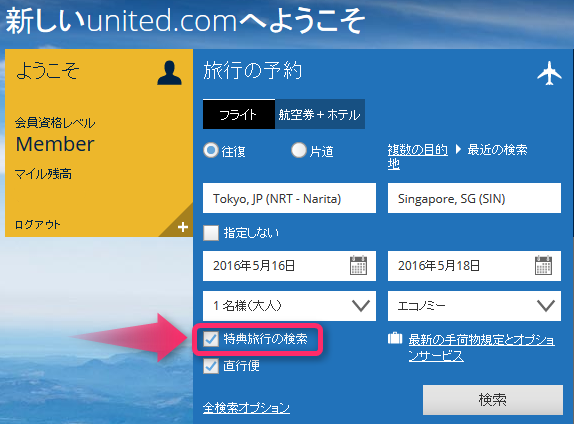This screenshot has width=574, height=424.
Task: Click origin field Tokyo, JP (NRT - Narita)
Action: 289,198
